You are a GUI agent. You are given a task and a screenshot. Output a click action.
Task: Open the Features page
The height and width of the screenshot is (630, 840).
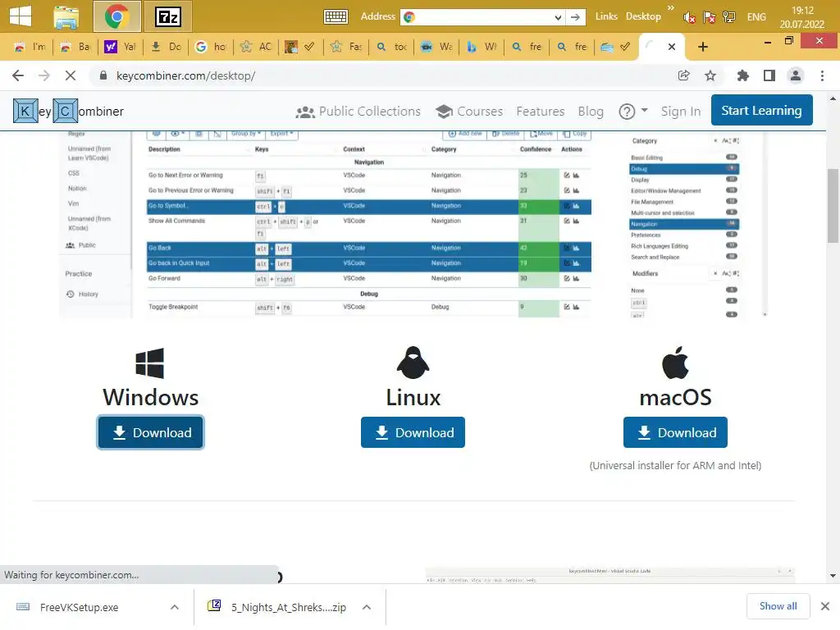[540, 112]
